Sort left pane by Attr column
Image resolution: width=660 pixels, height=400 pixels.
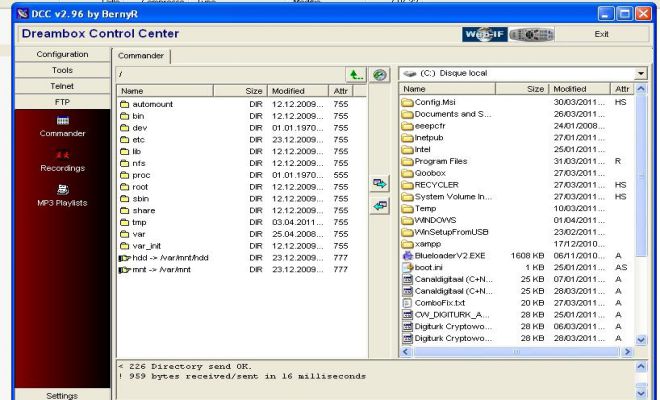click(x=341, y=91)
